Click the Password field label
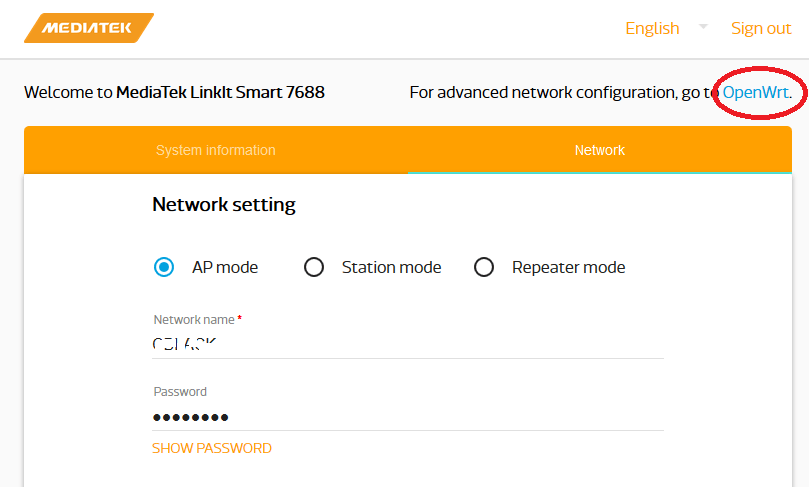This screenshot has height=487, width=809. pos(180,392)
